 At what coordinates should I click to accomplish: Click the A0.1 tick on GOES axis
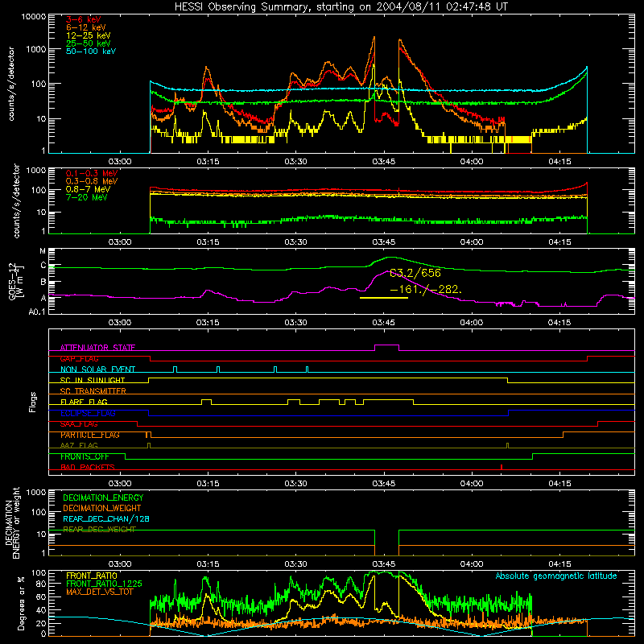37,312
